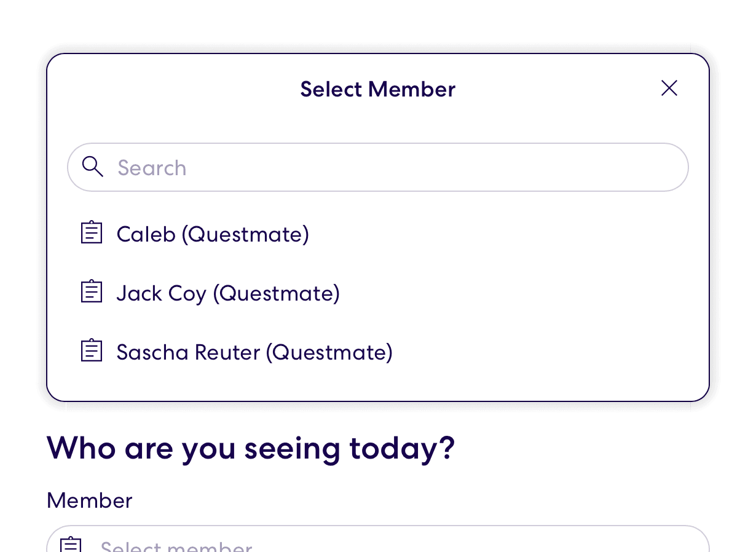Choose Jack Coy (Questmate) as member
Viewport: 756px width, 552px height.
click(x=227, y=293)
